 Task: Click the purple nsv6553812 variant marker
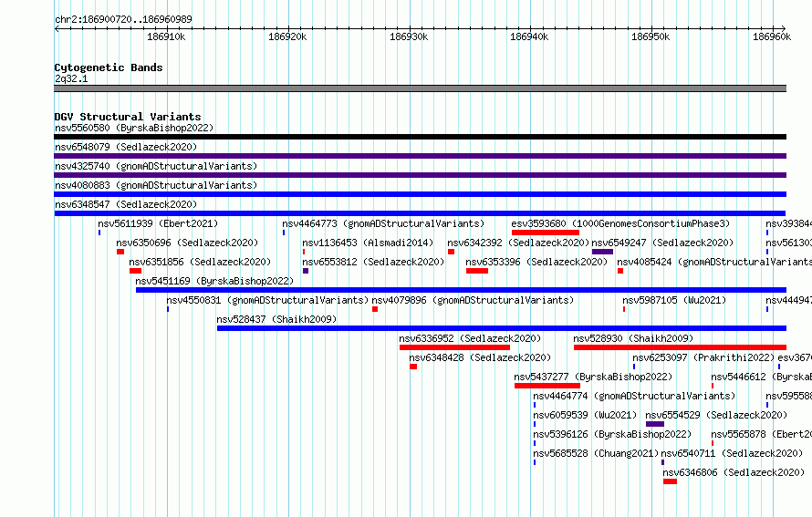click(306, 271)
